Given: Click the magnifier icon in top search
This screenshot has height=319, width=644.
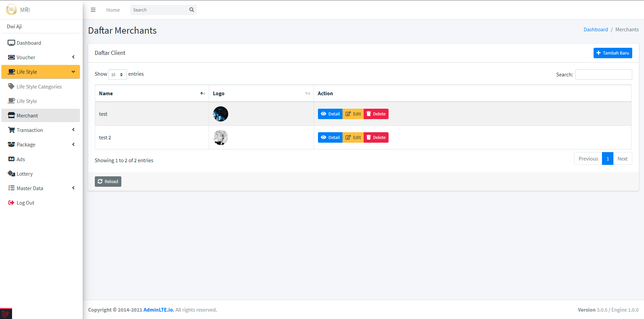Looking at the screenshot, I should coord(192,10).
